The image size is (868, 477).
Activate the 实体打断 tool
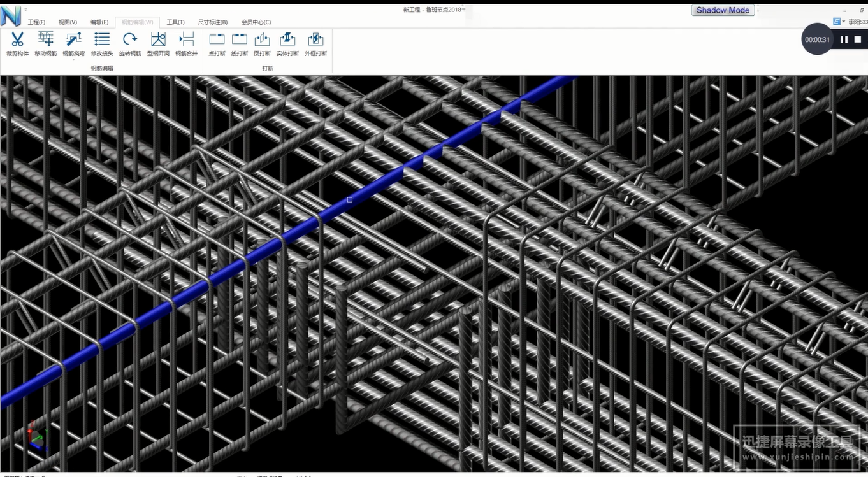pyautogui.click(x=287, y=44)
